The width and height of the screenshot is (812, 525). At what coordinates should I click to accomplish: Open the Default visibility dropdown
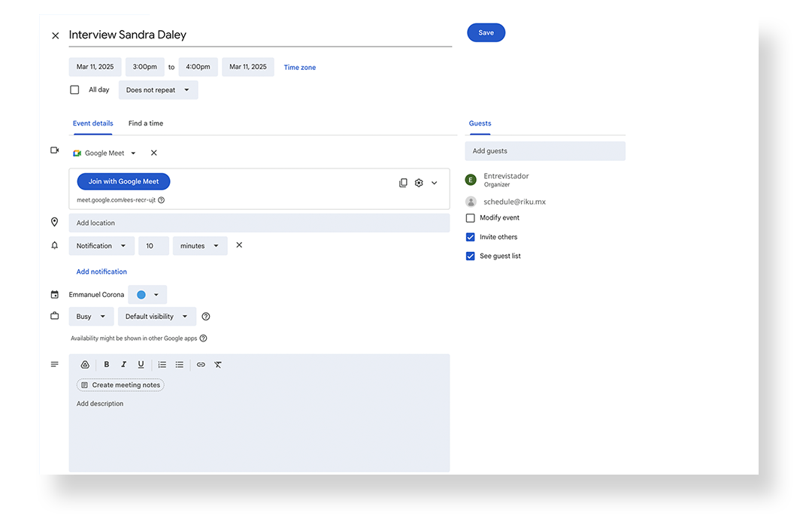tap(156, 317)
